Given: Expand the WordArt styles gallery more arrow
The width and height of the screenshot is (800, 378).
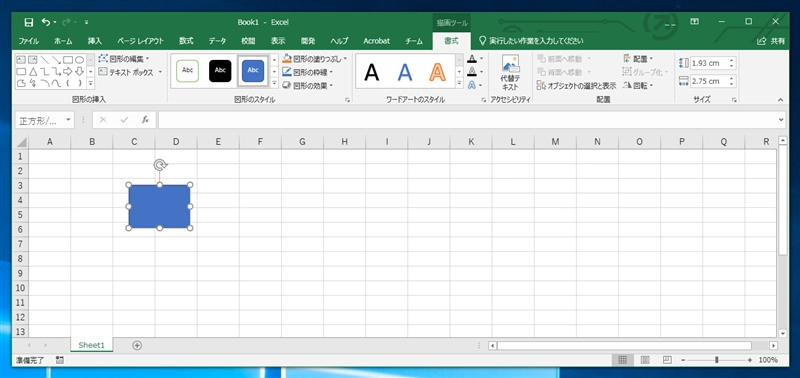Looking at the screenshot, I should coord(459,83).
